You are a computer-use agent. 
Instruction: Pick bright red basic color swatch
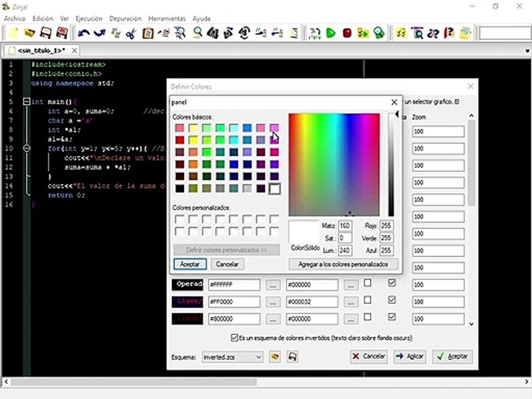[x=180, y=140]
